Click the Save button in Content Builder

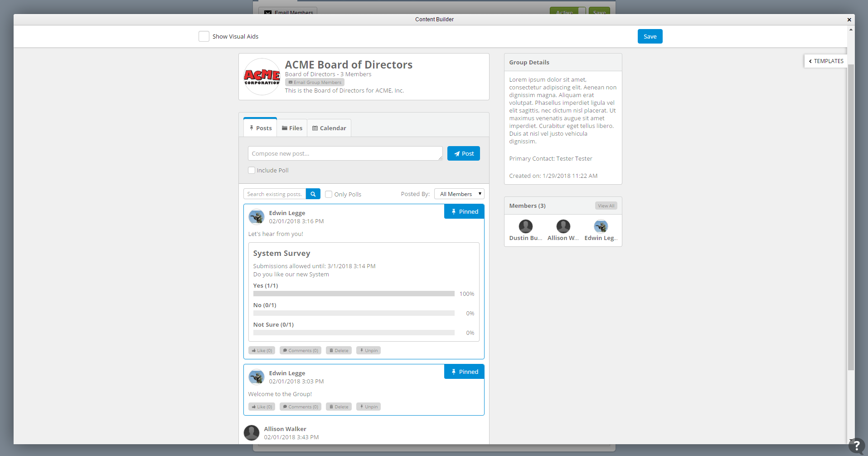click(x=650, y=36)
